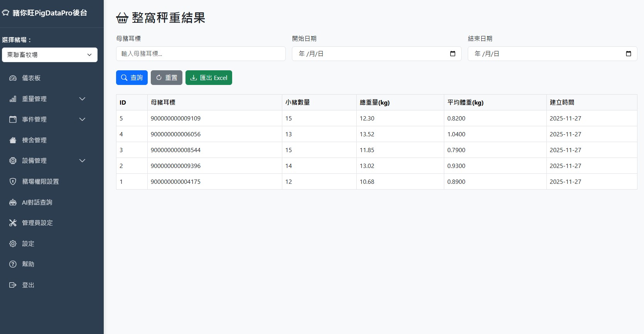This screenshot has width=644, height=334.
Task: Click the 結束日期 date input field
Action: click(553, 54)
